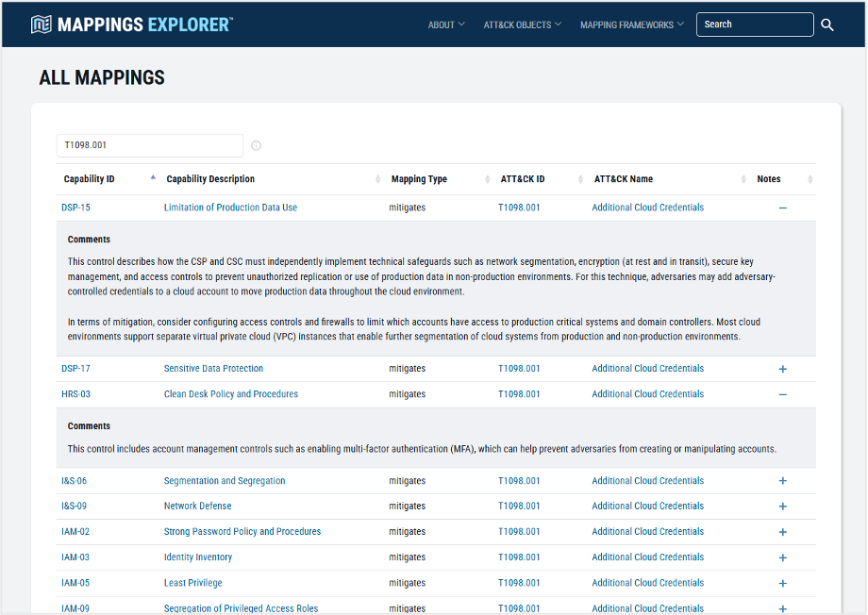This screenshot has width=868, height=615.
Task: Click the search magnifying glass icon
Action: pyautogui.click(x=827, y=25)
